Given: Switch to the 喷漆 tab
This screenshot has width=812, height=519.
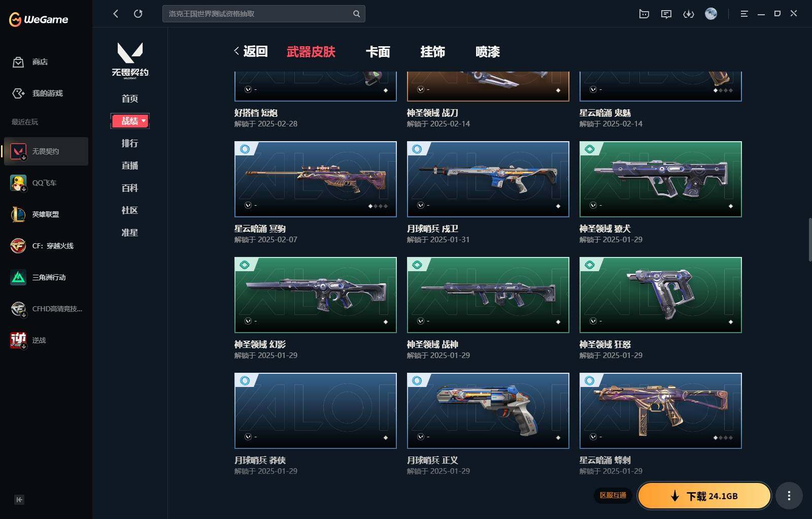Looking at the screenshot, I should (x=488, y=52).
